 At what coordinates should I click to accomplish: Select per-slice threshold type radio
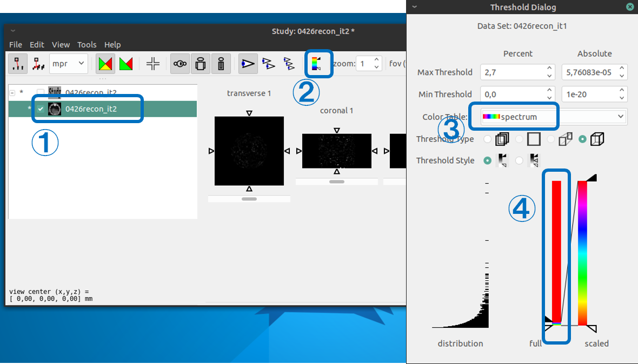click(x=488, y=139)
